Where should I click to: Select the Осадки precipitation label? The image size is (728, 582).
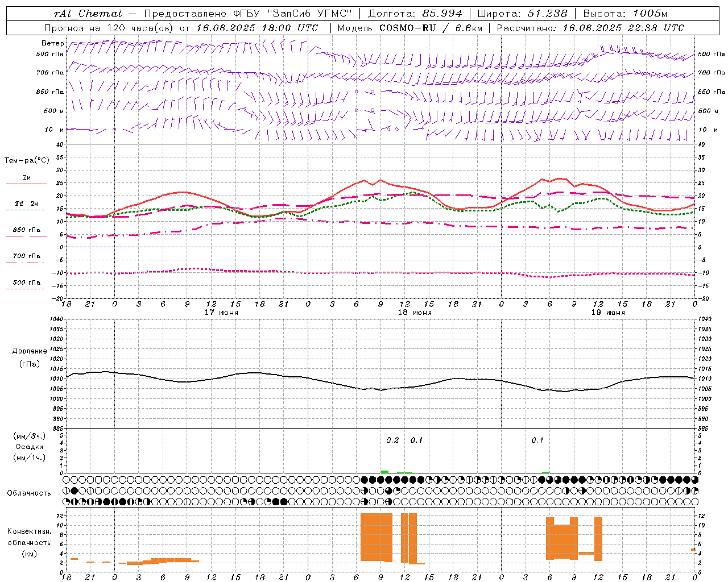pos(30,447)
